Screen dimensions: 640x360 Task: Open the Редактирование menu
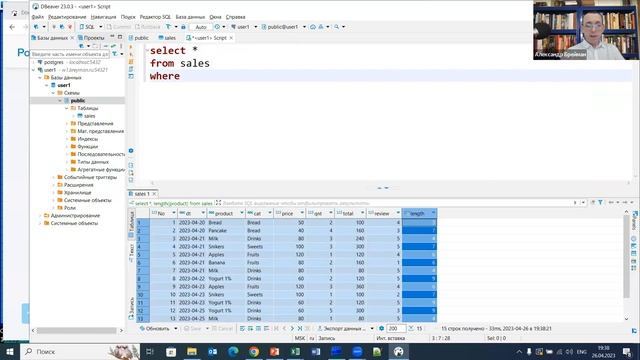click(67, 17)
